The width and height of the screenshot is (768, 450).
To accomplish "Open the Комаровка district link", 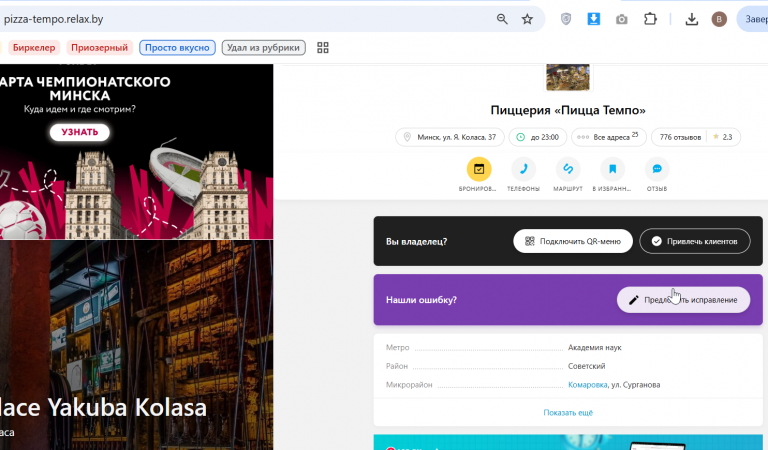I will (x=587, y=385).
